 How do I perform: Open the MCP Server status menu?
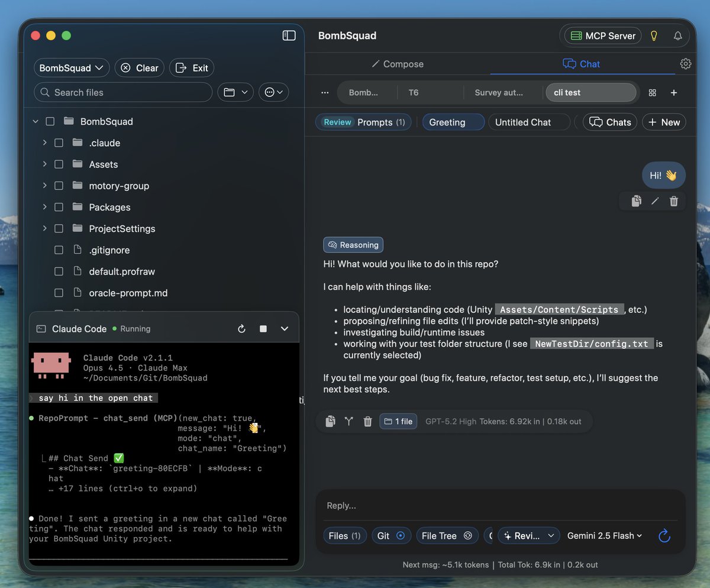tap(601, 35)
